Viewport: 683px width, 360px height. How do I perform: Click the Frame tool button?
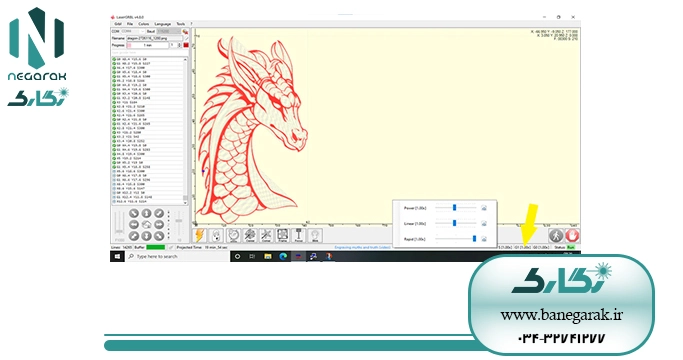tap(282, 235)
